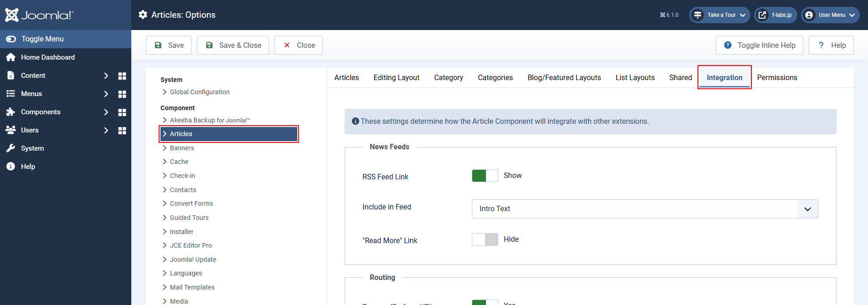868x305 pixels.
Task: Click the System wrench icon
Action: tap(11, 148)
